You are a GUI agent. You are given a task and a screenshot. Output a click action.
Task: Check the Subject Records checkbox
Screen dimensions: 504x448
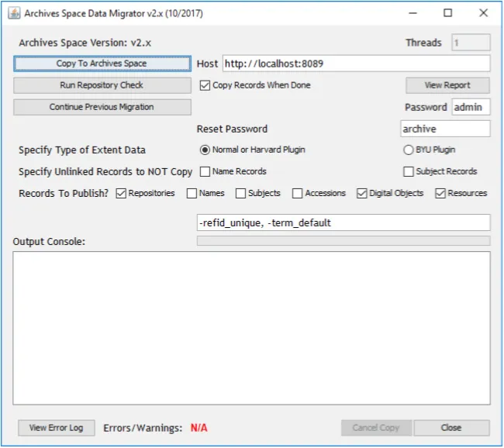pos(409,171)
